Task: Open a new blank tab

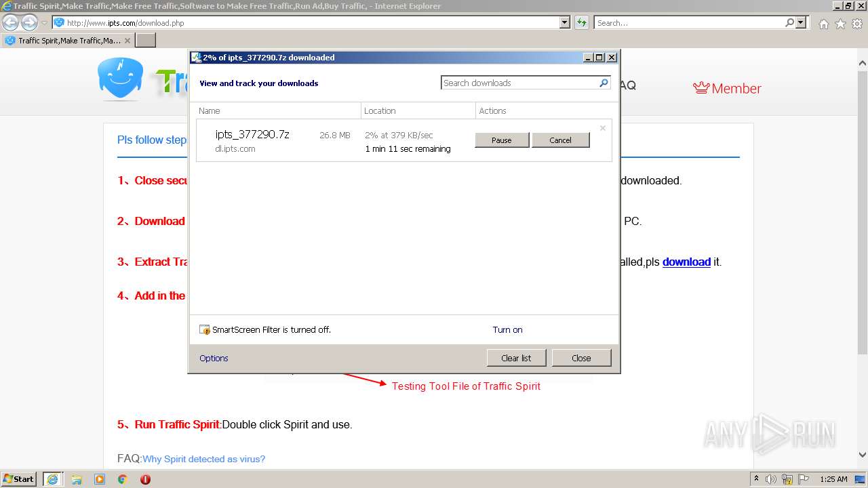Action: pyautogui.click(x=146, y=40)
